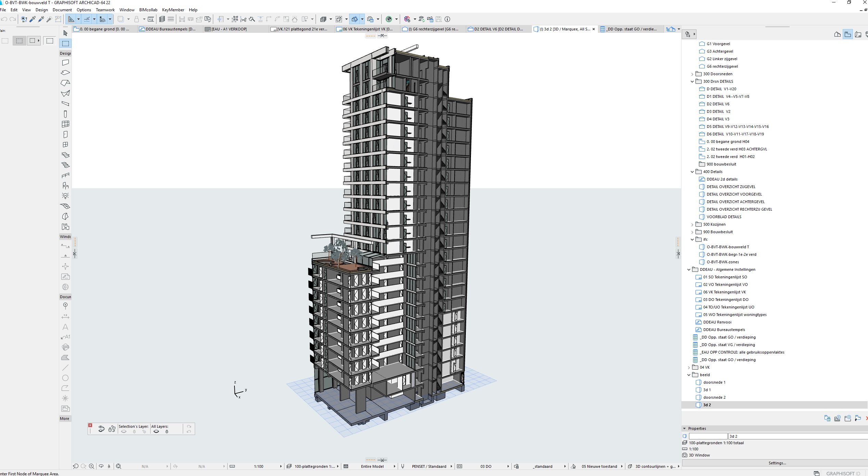Viewport: 868px width, 476px height.
Task: Click the More button in toolbox
Action: click(x=65, y=419)
